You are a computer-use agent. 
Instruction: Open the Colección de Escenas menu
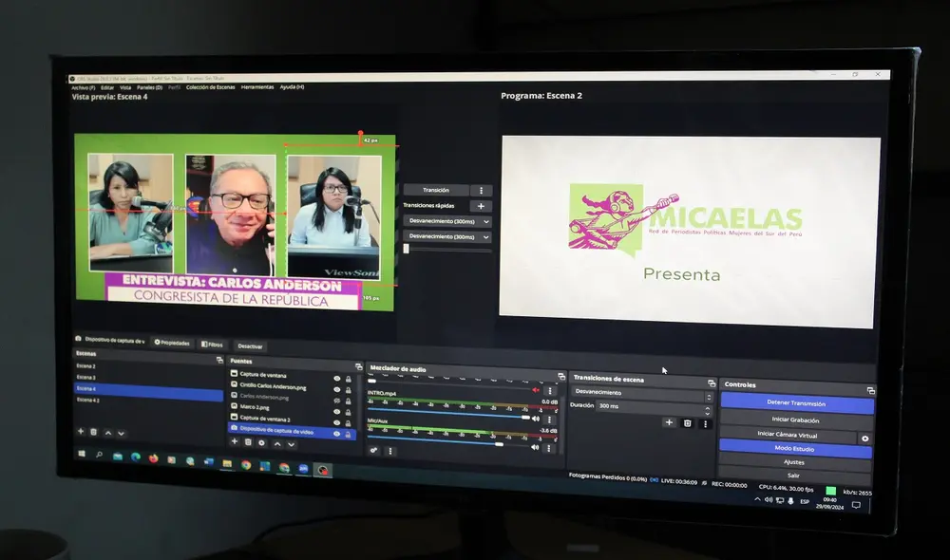[x=210, y=87]
